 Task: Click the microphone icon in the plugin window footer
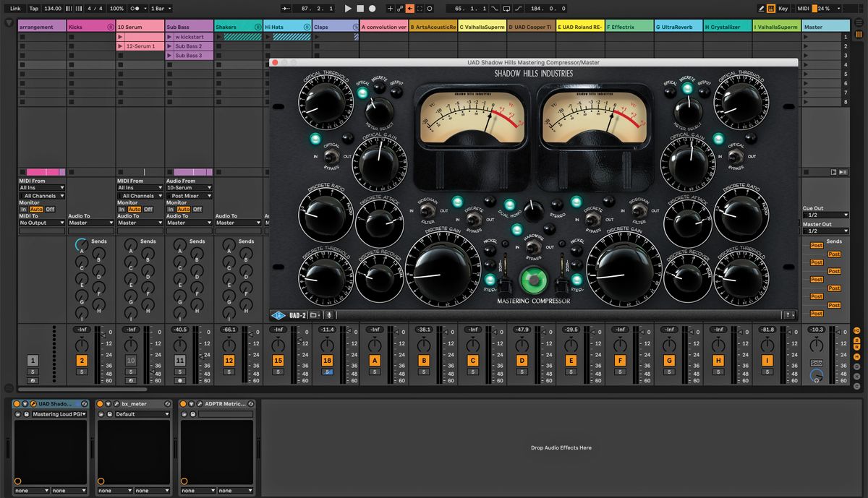click(328, 314)
